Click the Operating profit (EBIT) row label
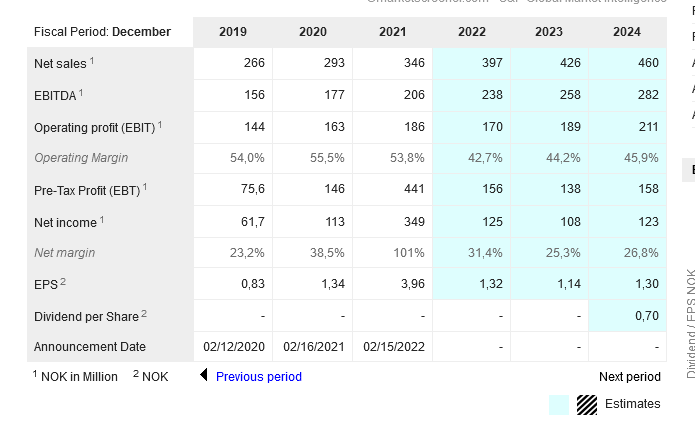The image size is (695, 425). click(94, 128)
